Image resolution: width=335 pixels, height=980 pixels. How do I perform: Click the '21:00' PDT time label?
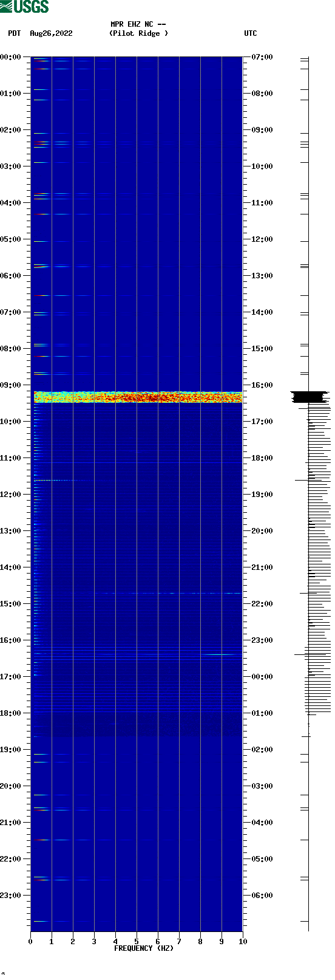pos(10,823)
